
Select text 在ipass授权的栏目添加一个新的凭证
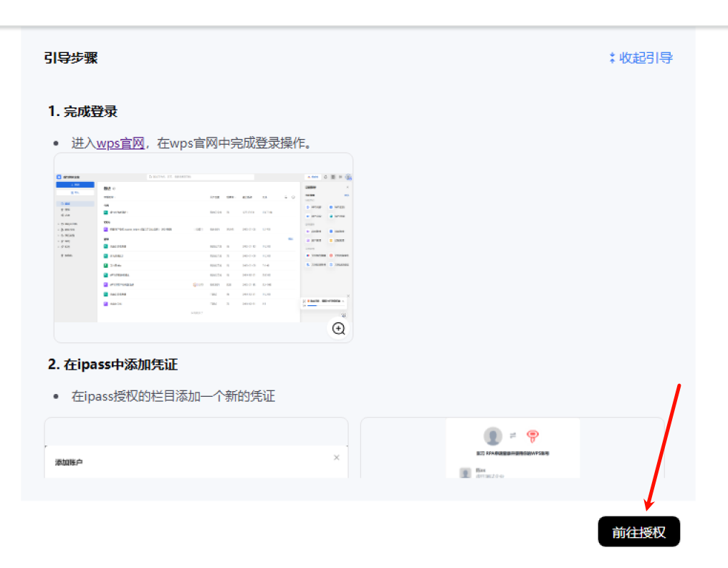pyautogui.click(x=173, y=396)
